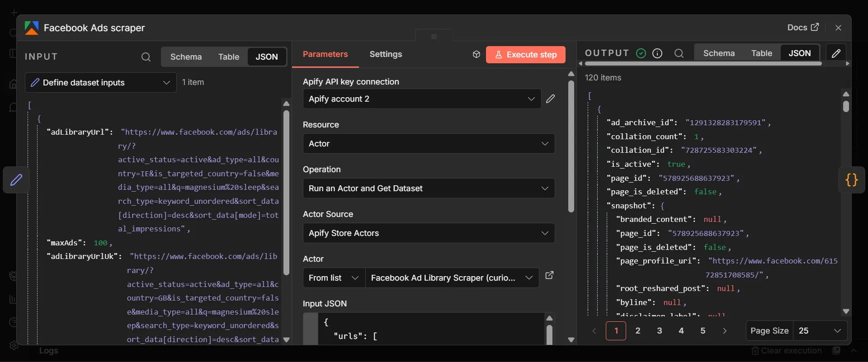Click the pencil edit icon in OUTPUT header
This screenshot has height=362, width=868.
836,53
